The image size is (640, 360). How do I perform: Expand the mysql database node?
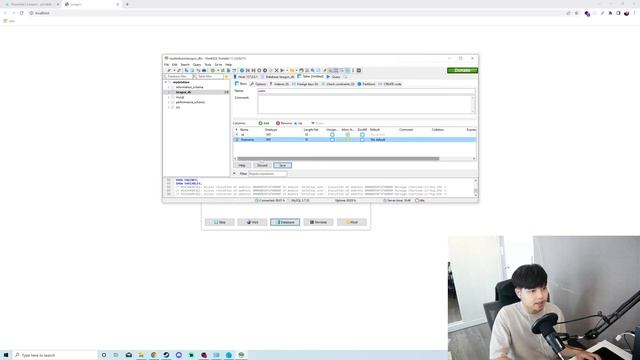[169, 97]
